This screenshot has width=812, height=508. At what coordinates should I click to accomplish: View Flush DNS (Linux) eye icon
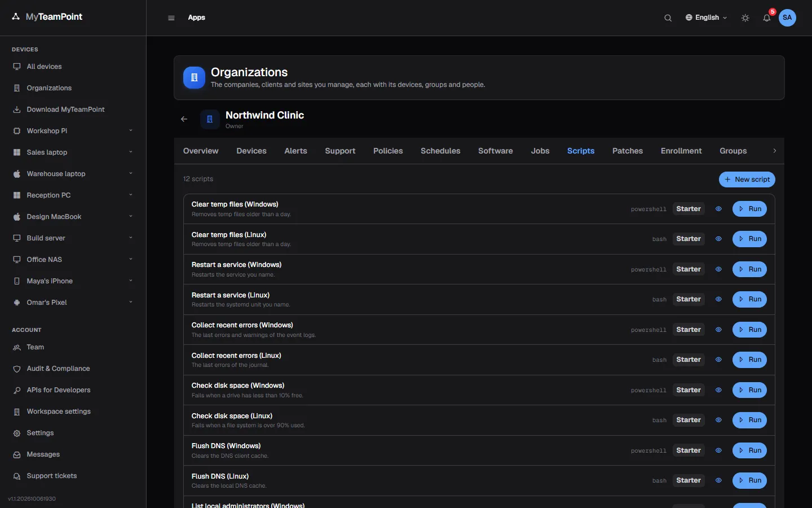718,480
